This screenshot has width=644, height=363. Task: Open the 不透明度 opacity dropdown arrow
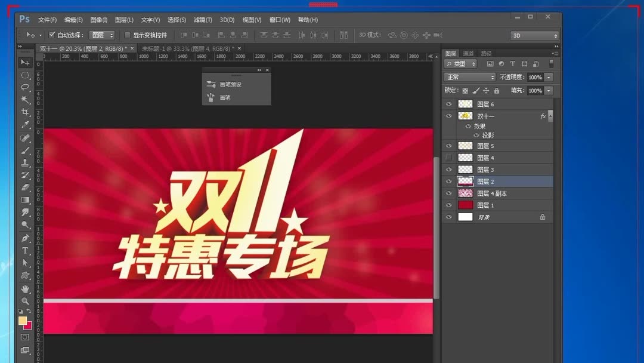tap(549, 77)
